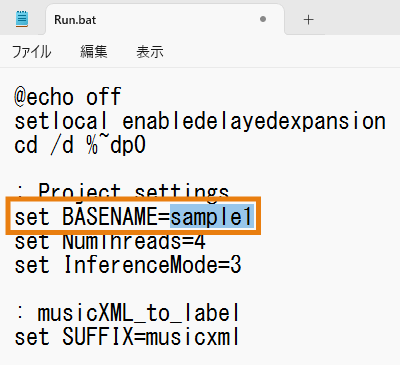Open the ファイル menu
The image size is (400, 365).
point(32,52)
